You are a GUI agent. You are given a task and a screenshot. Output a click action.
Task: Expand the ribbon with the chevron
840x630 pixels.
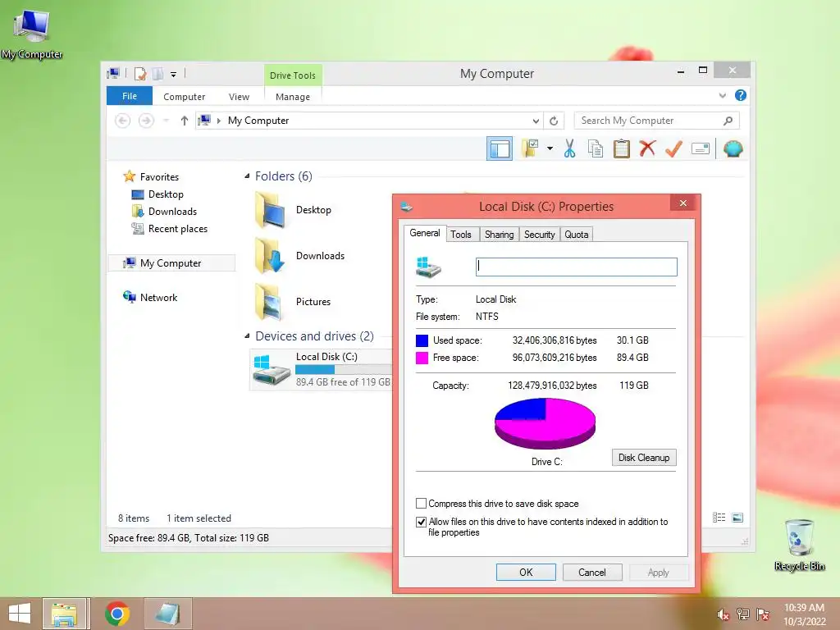click(722, 95)
